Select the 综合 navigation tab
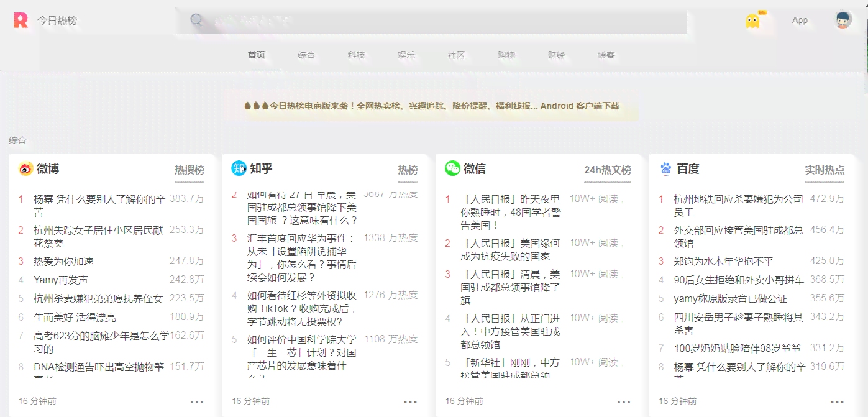Screen dimensions: 868x417 (306, 55)
